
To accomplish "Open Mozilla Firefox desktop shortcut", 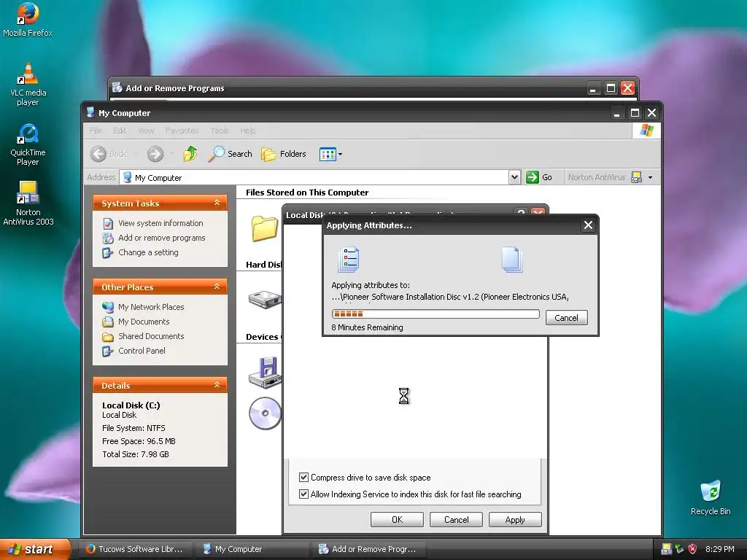I will pyautogui.click(x=28, y=20).
